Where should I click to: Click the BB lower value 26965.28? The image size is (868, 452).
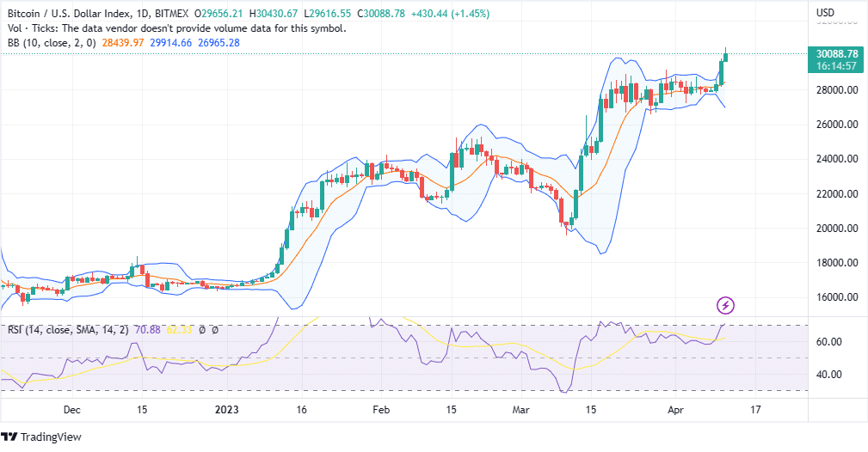[x=219, y=43]
